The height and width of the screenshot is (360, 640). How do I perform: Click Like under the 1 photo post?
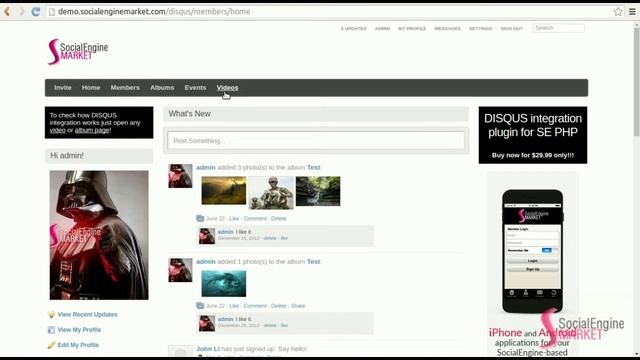[x=234, y=306]
